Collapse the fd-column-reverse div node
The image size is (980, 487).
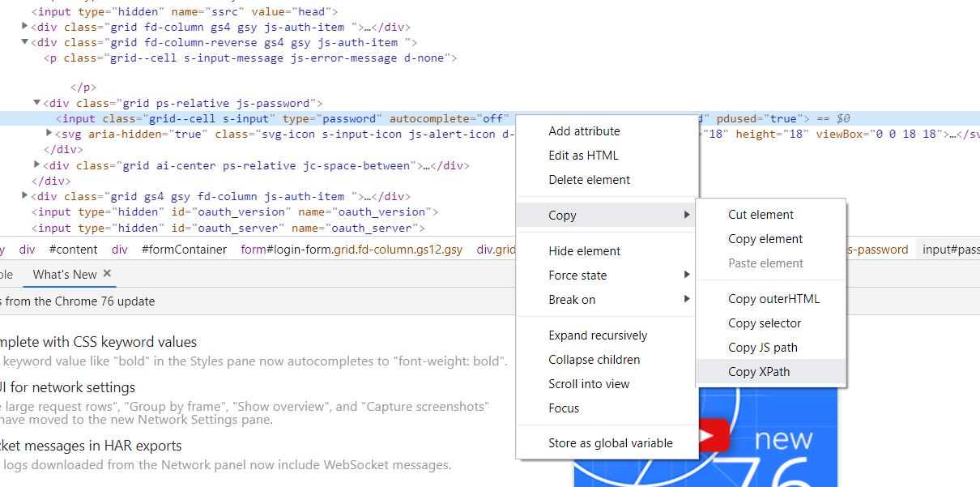(x=24, y=42)
